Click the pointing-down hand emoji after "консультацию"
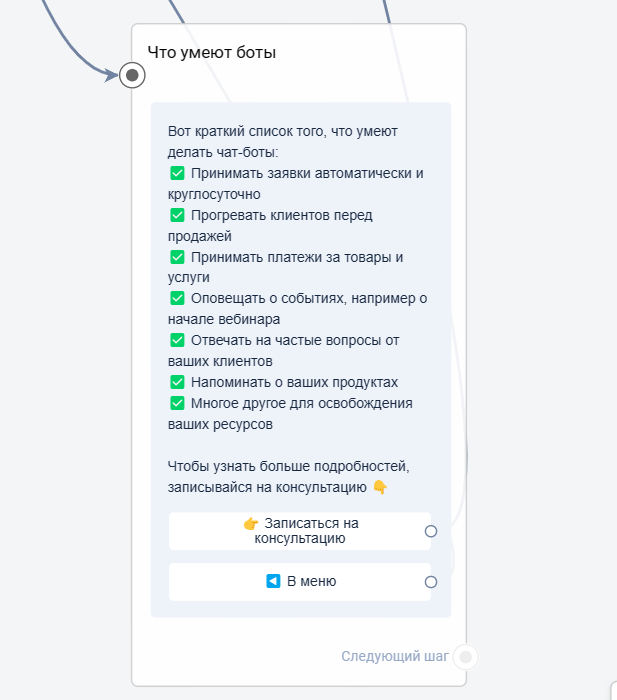Image resolution: width=617 pixels, height=700 pixels. 380,487
